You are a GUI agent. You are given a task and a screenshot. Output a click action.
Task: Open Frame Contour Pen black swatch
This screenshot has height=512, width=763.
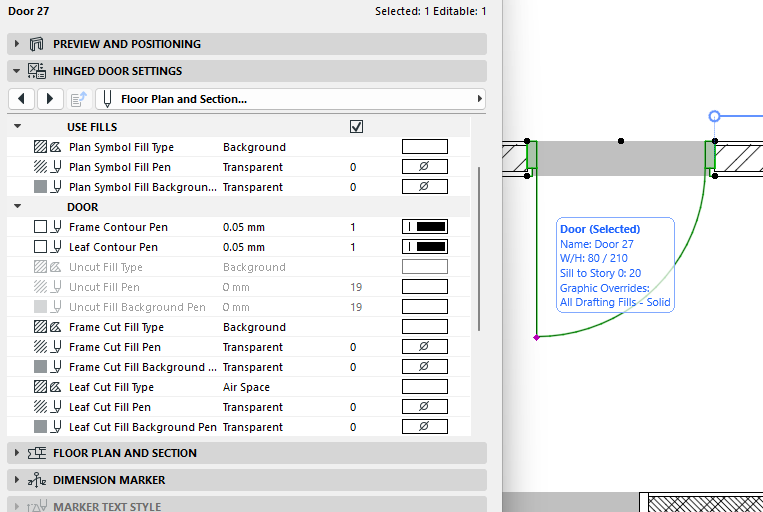pyautogui.click(x=425, y=226)
